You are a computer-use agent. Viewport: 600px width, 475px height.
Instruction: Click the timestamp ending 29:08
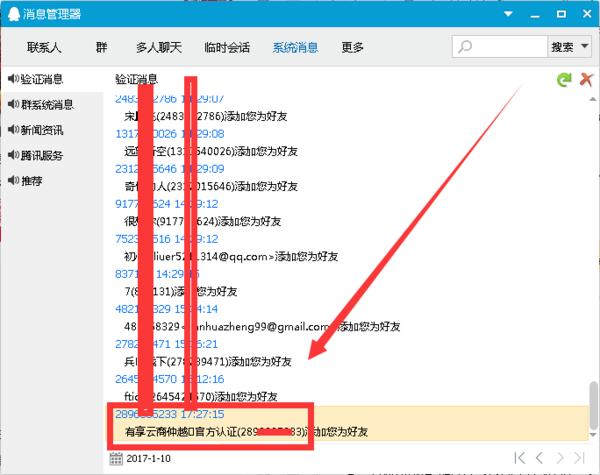point(170,134)
